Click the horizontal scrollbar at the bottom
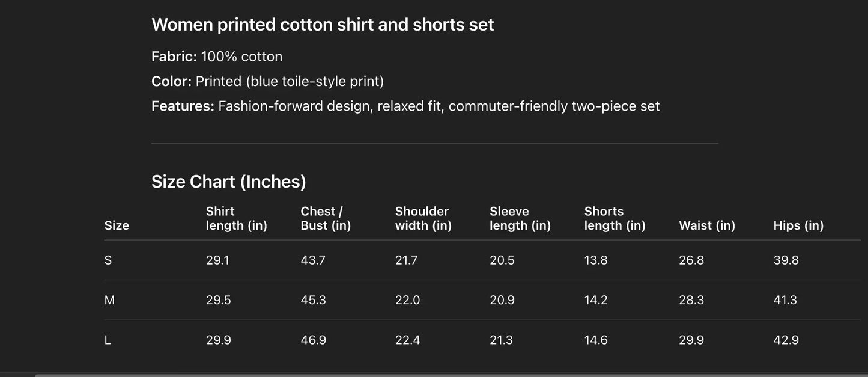The height and width of the screenshot is (377, 868). click(451, 375)
